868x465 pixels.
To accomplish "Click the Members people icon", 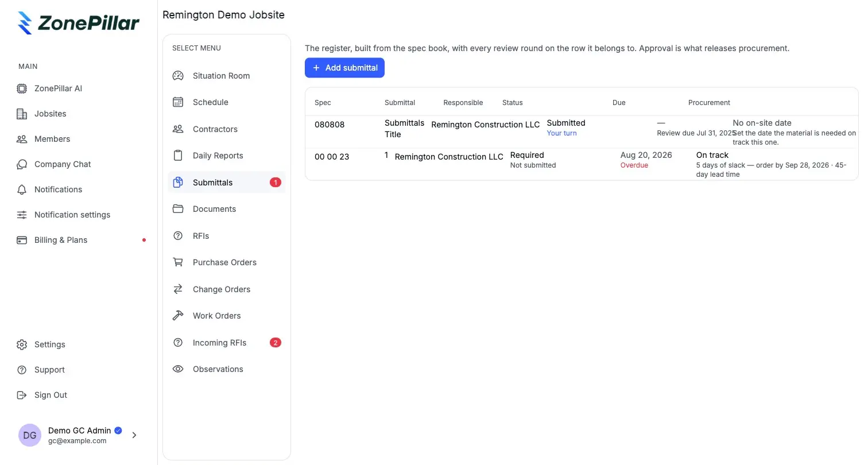I will pos(22,139).
